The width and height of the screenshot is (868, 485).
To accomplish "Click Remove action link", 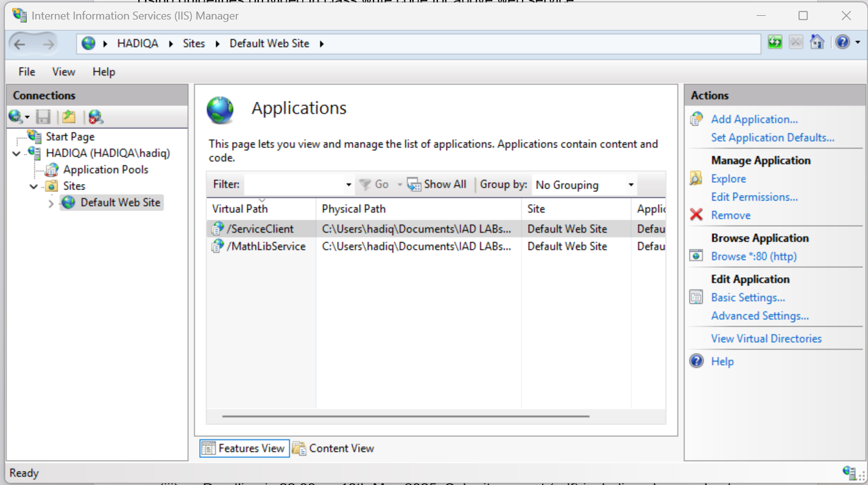I will [x=730, y=215].
